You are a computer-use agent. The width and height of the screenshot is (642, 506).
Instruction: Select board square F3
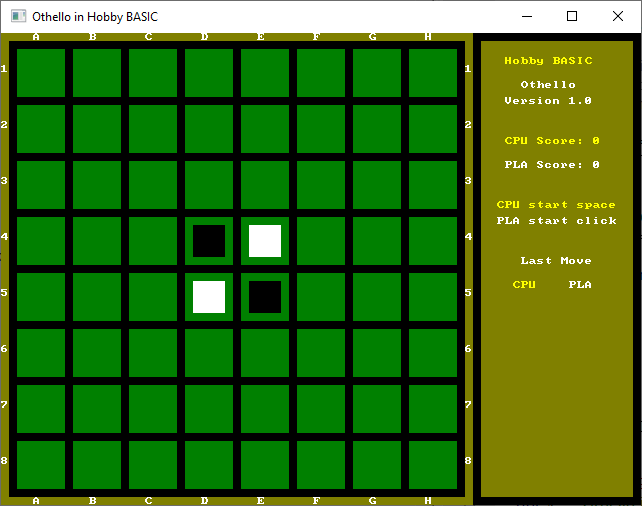coord(321,185)
